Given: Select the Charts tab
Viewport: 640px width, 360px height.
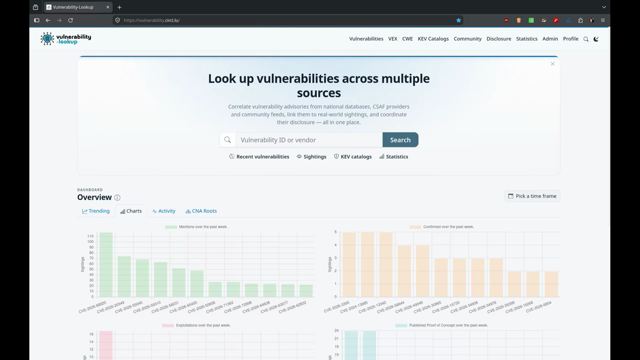Looking at the screenshot, I should pyautogui.click(x=131, y=211).
